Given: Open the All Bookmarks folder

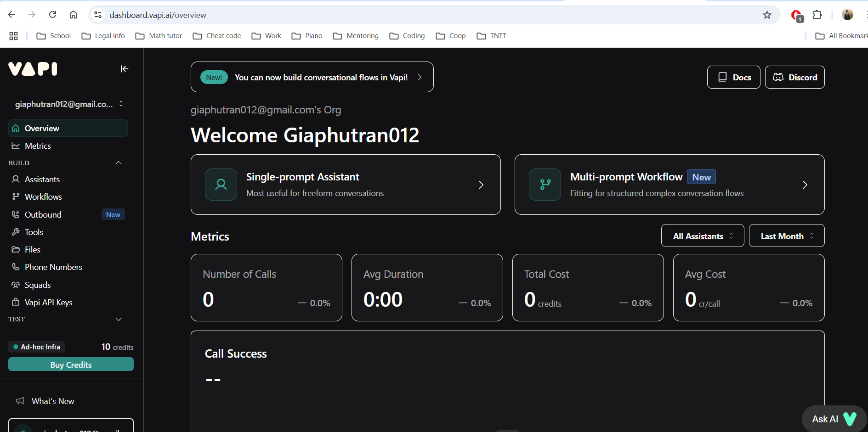Looking at the screenshot, I should click(841, 36).
